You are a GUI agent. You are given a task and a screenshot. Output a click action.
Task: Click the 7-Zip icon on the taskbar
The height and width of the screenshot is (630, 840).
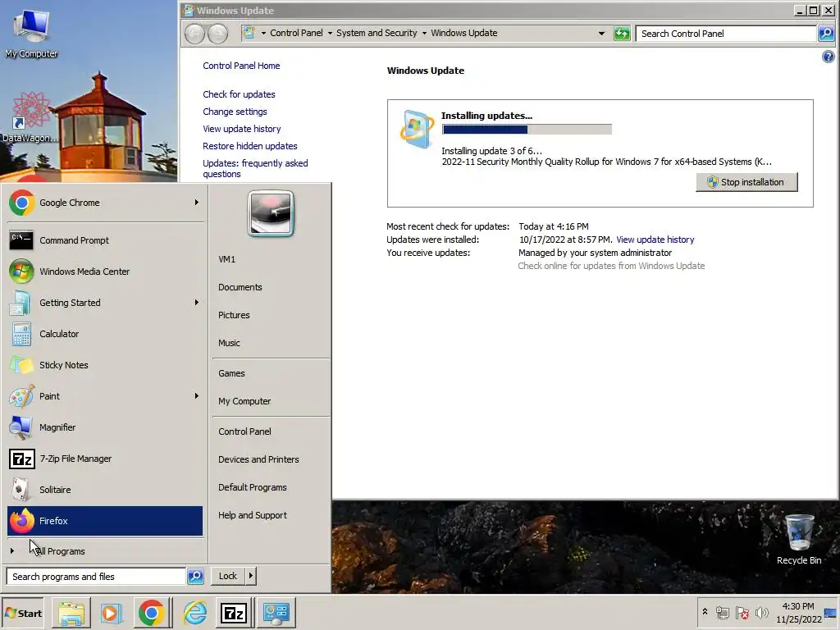(x=234, y=613)
